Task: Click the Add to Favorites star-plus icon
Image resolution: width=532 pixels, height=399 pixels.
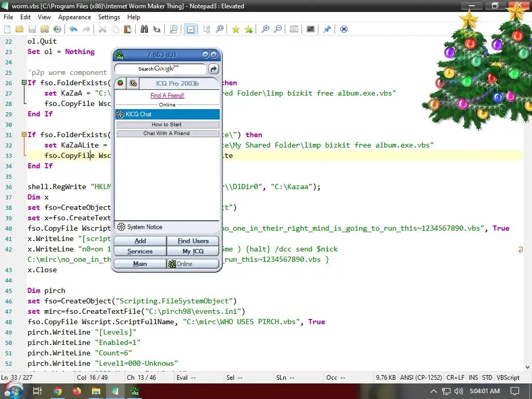Action: coord(248,29)
